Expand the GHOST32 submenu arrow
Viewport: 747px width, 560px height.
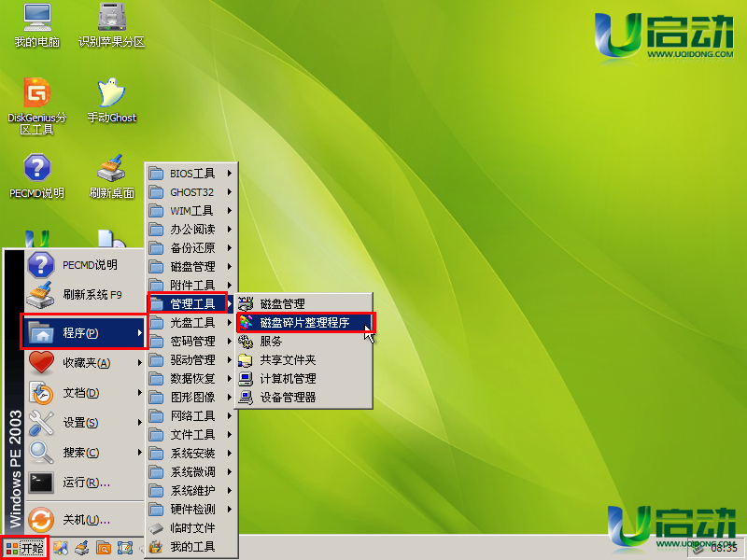[x=230, y=192]
